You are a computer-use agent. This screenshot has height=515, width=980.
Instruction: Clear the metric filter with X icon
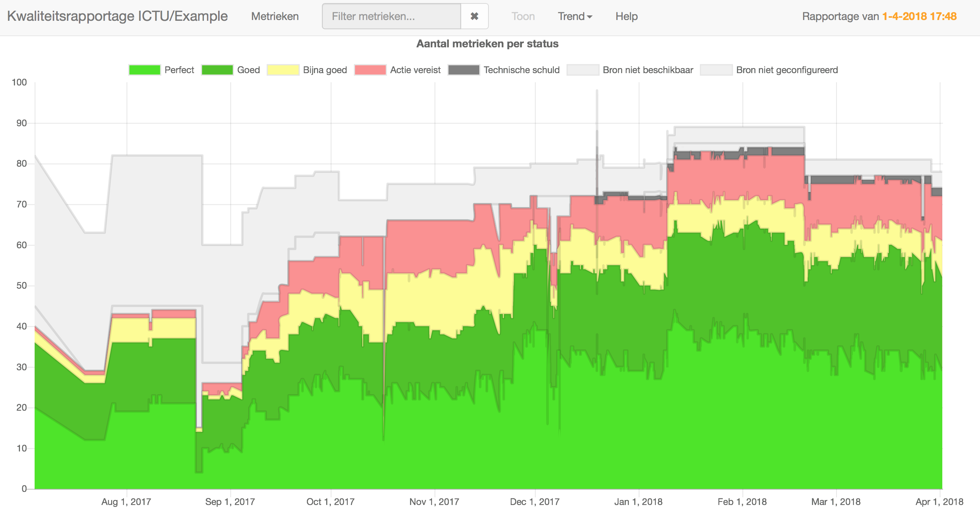click(x=474, y=16)
